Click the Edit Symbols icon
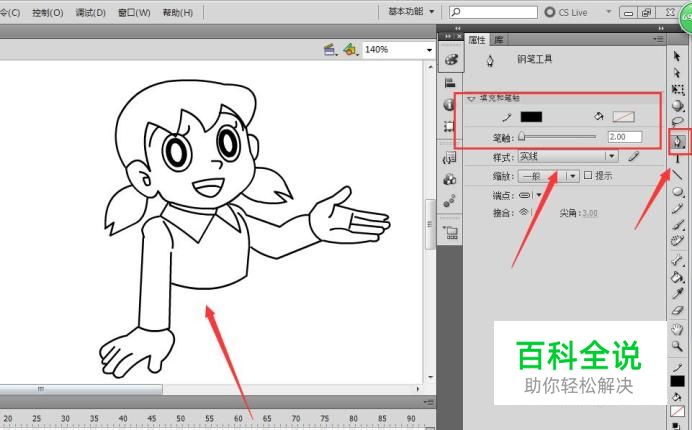This screenshot has height=430, width=692. [x=350, y=50]
